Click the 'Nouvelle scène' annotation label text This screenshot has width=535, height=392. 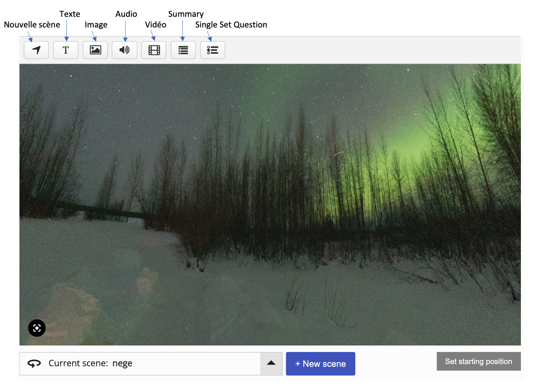pyautogui.click(x=32, y=25)
